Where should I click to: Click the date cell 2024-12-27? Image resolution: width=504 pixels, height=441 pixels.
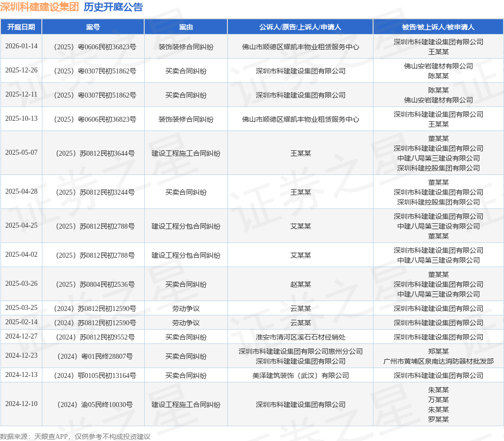pyautogui.click(x=21, y=337)
